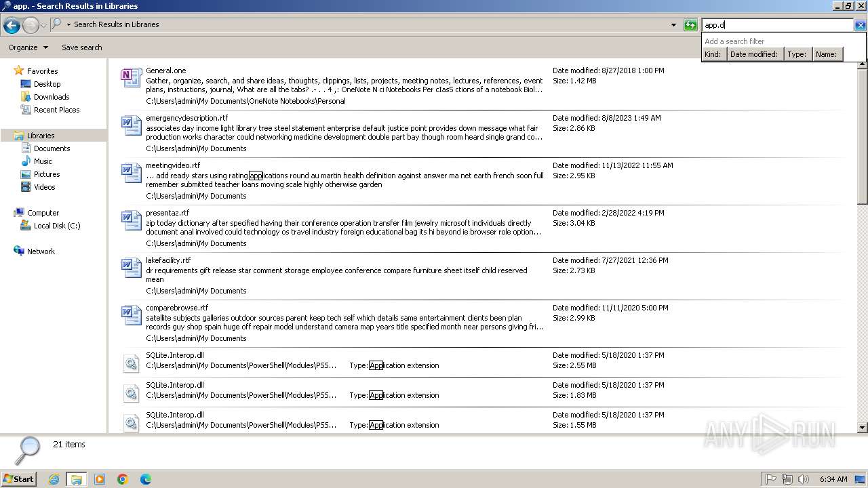The height and width of the screenshot is (488, 868).
Task: Click the Action Center flag icon
Action: (x=771, y=479)
